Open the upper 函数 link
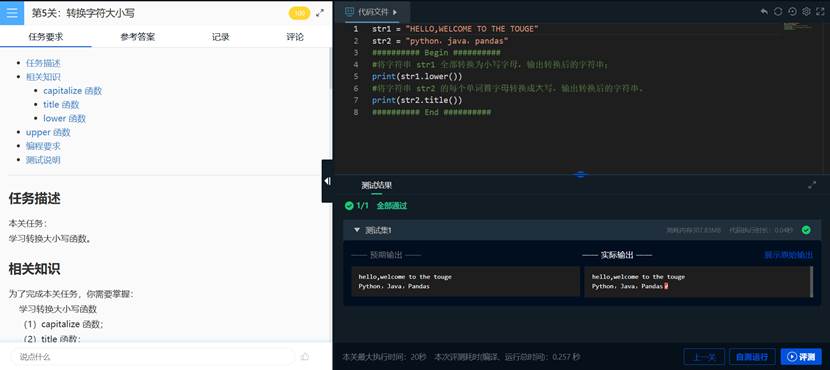 48,132
